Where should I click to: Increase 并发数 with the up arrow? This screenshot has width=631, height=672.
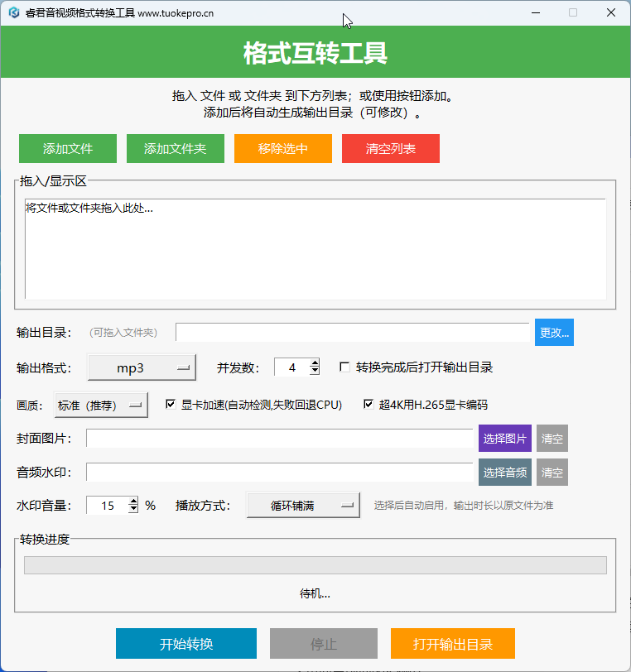[315, 363]
